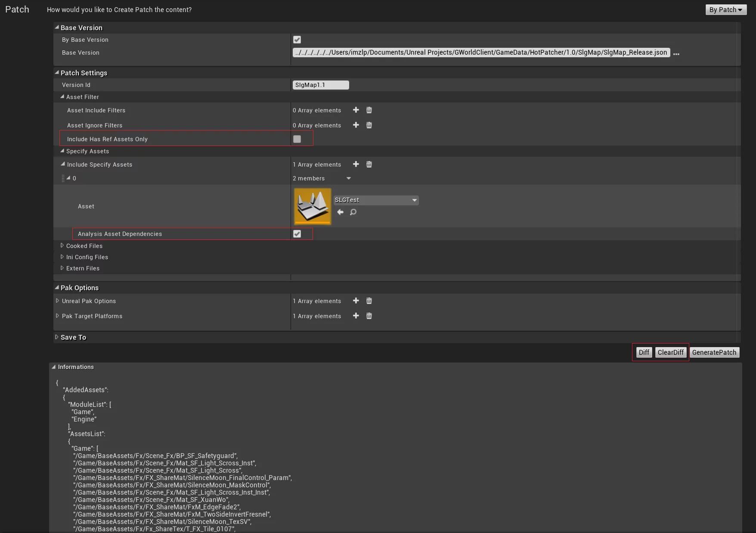Viewport: 756px width, 533px height.
Task: Use selected asset arrow icon under SLGTest
Action: tap(340, 212)
